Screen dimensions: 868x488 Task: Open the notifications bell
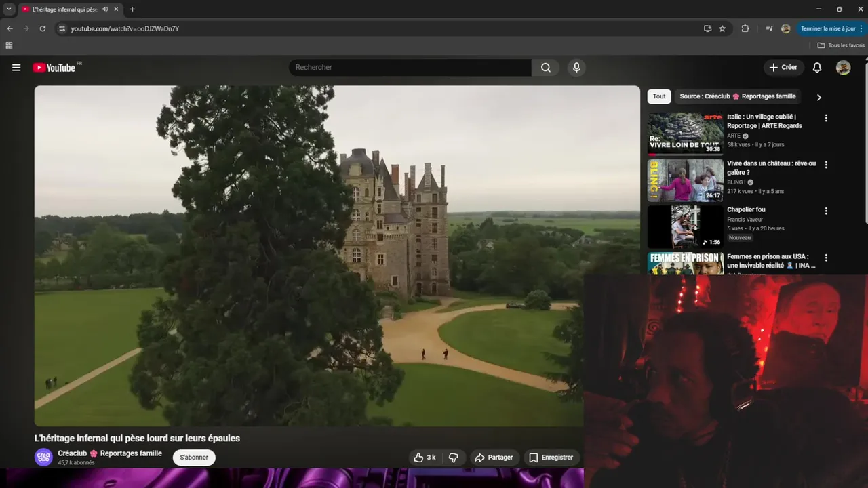(817, 68)
